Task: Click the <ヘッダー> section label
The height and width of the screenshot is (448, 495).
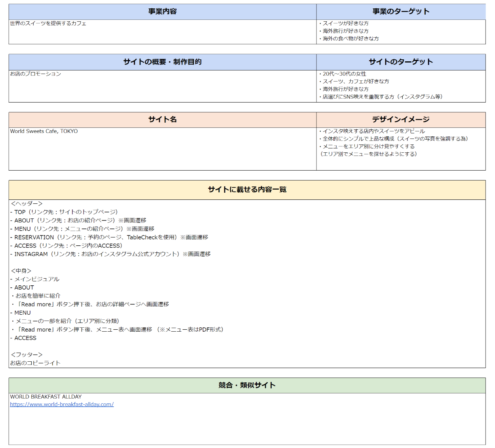Action: click(x=27, y=203)
